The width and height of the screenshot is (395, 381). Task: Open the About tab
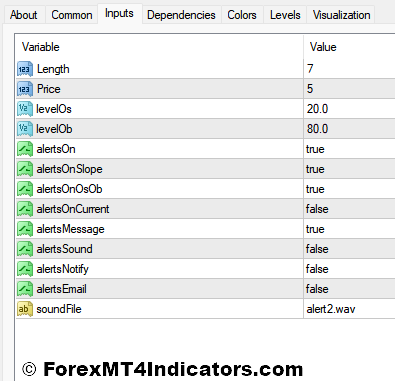(x=23, y=15)
